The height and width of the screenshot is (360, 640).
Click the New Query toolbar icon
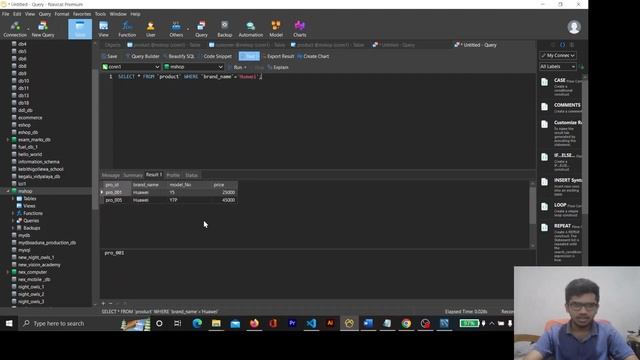[43, 29]
